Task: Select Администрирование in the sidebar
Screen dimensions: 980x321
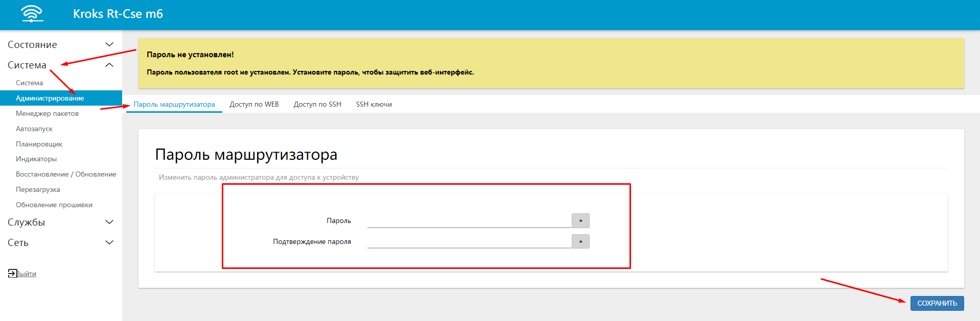Action: (61, 98)
